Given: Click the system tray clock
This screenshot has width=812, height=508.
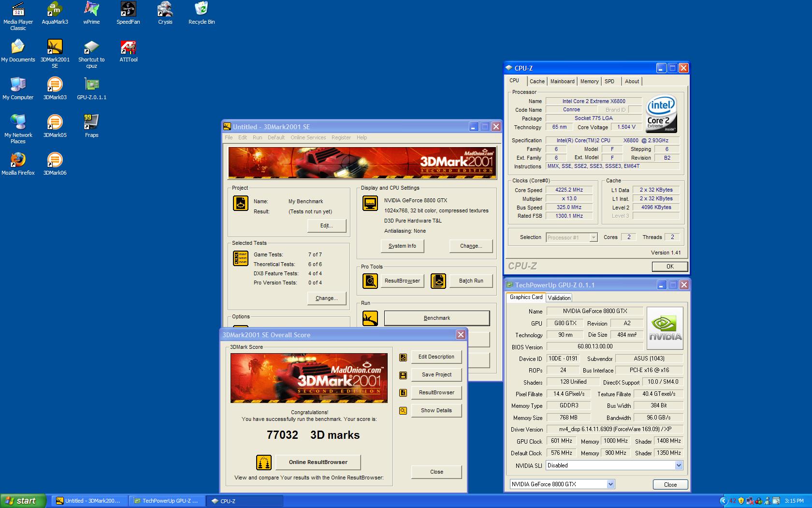Looking at the screenshot, I should coord(794,501).
